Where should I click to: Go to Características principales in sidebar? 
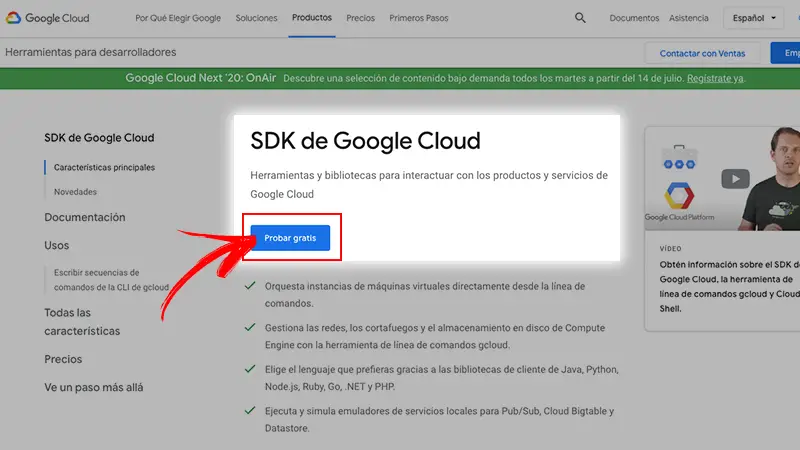coord(104,167)
